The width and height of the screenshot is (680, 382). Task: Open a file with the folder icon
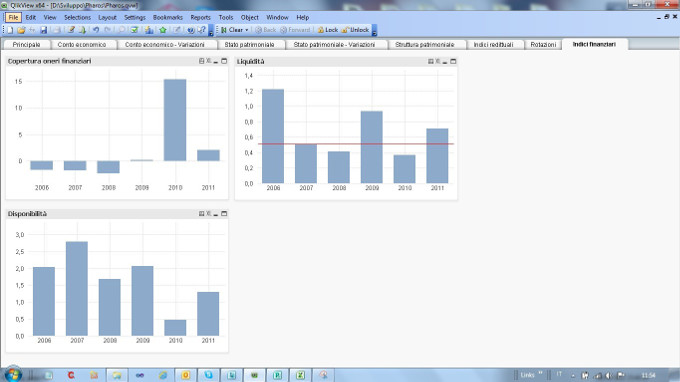click(21, 30)
